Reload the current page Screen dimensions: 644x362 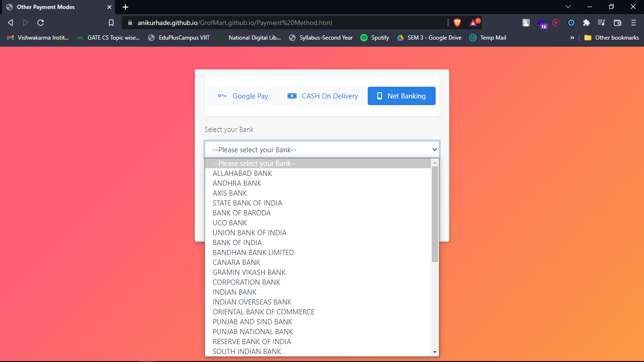[x=41, y=23]
